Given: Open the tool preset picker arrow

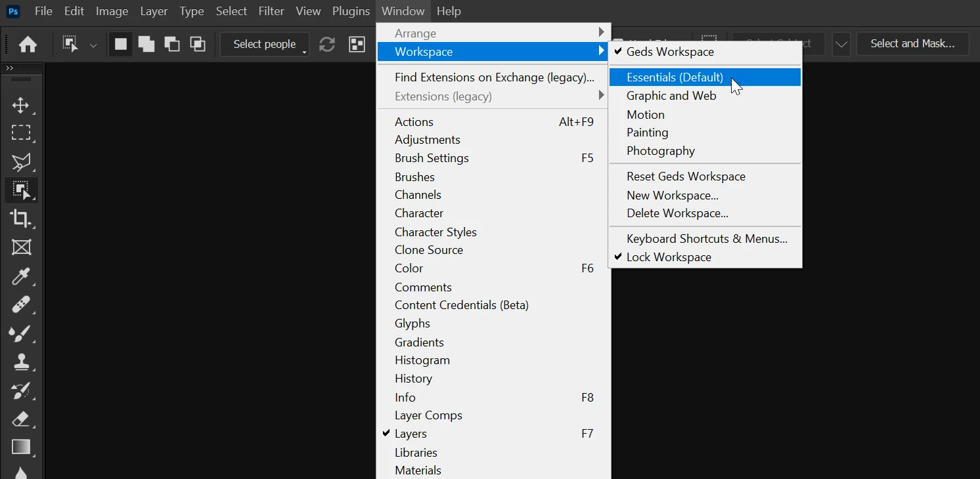Looking at the screenshot, I should 93,45.
